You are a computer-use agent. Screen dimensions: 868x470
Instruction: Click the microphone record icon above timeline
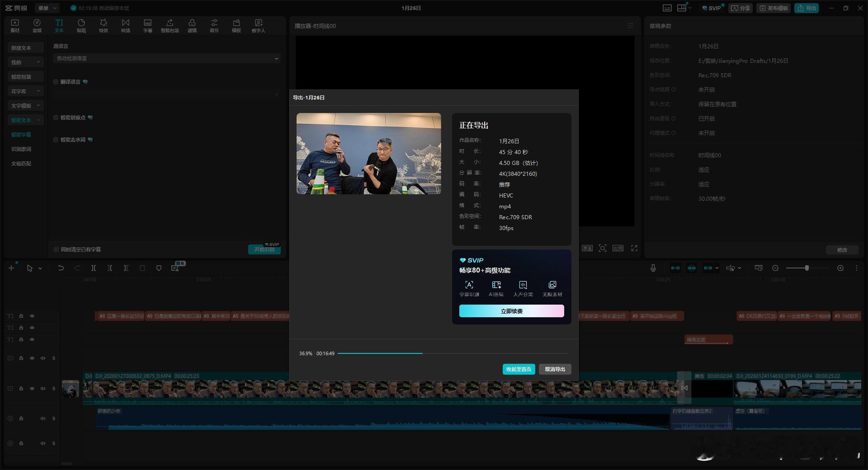653,268
